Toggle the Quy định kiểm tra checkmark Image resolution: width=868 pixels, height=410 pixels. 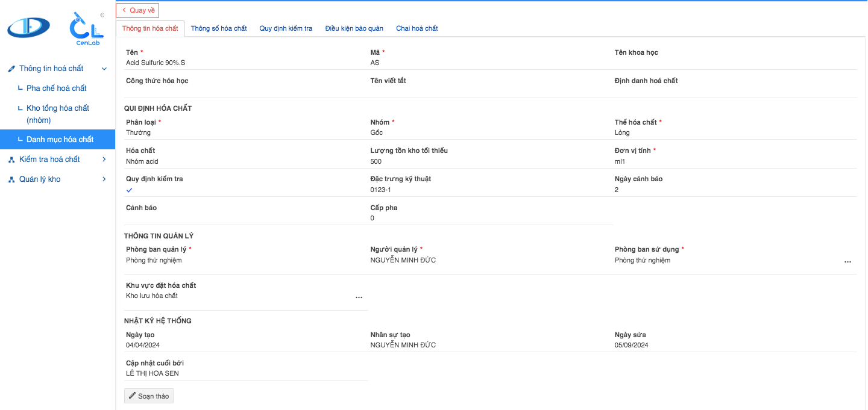click(x=129, y=190)
